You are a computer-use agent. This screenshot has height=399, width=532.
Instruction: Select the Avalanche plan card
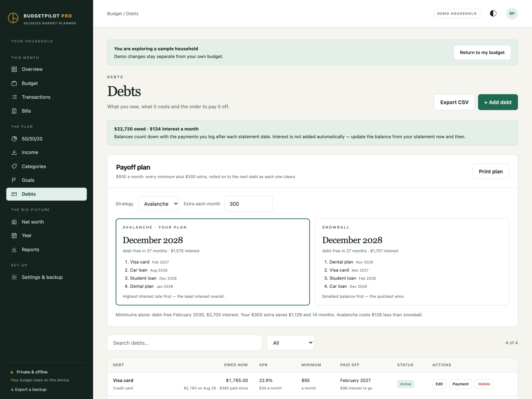coord(213,262)
